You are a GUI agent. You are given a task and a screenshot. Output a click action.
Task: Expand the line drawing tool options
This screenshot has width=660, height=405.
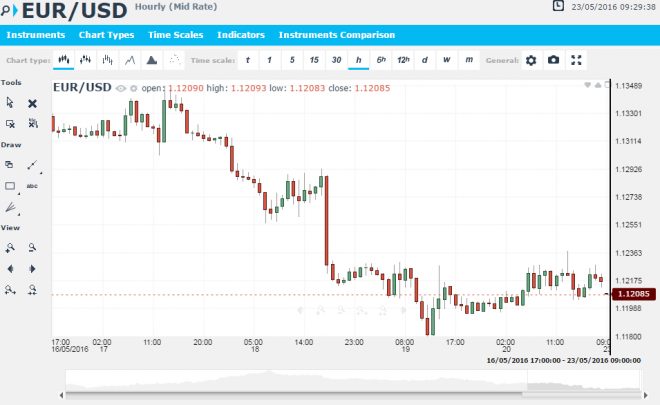click(32, 164)
